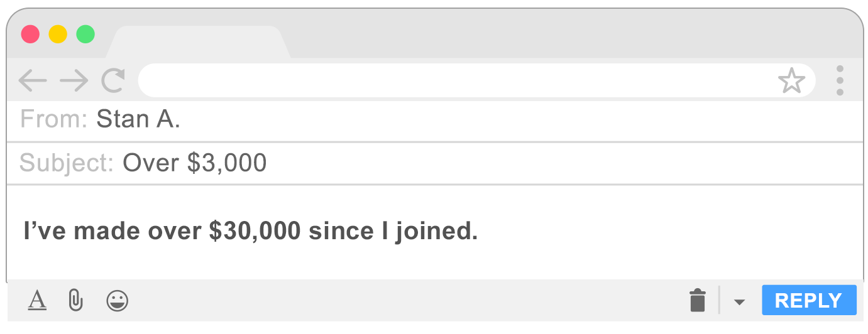The height and width of the screenshot is (334, 868).
Task: Insert an emoji with the smiley icon
Action: click(117, 301)
